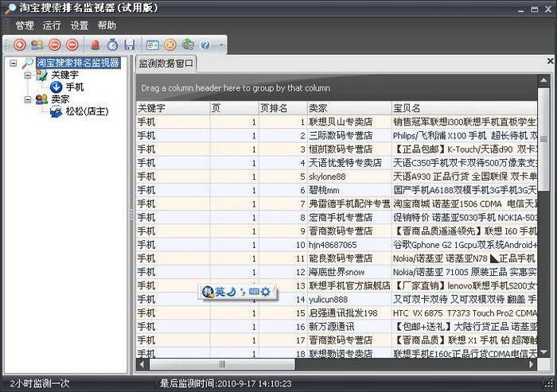Click the add seller people toolbar icon
This screenshot has height=392, width=557.
pyautogui.click(x=37, y=45)
